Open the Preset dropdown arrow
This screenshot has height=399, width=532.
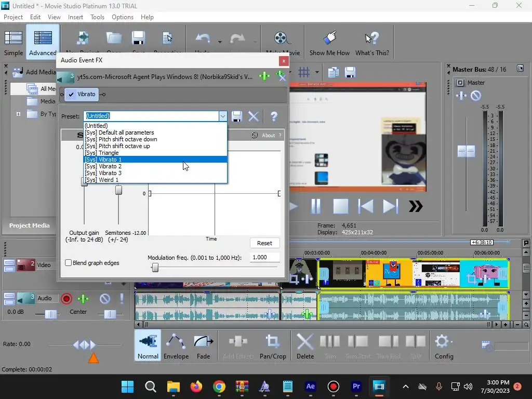(222, 116)
